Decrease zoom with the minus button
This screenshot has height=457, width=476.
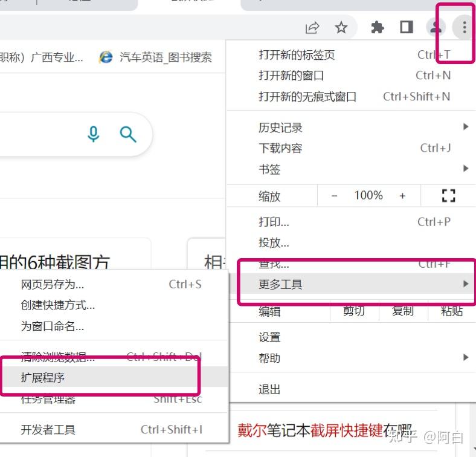click(x=334, y=196)
